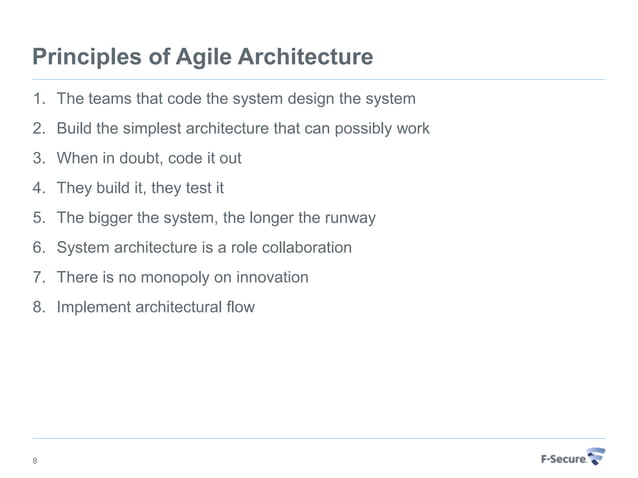
Task: Select 'The teams that code the system' line
Action: click(x=236, y=99)
